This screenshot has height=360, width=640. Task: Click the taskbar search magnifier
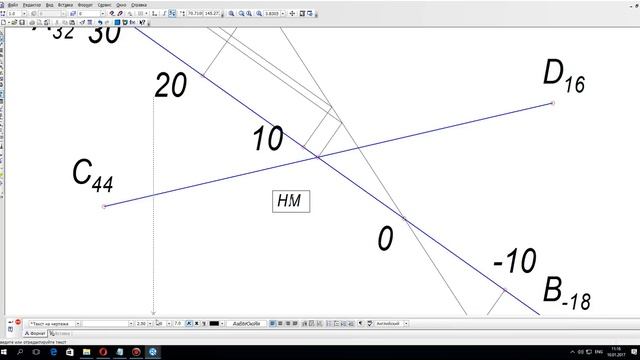[x=20, y=352]
